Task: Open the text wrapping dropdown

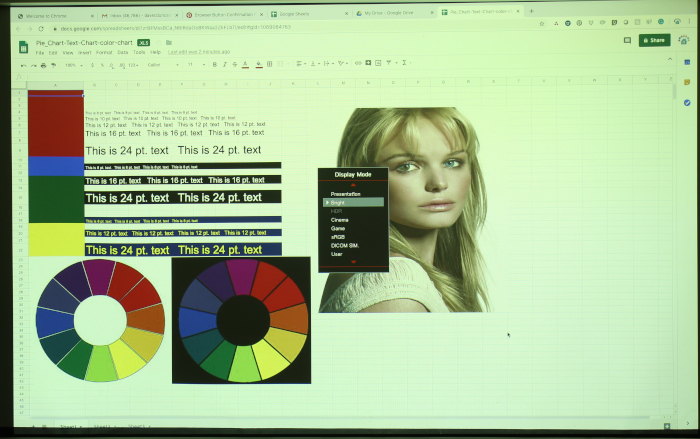Action: click(x=329, y=63)
